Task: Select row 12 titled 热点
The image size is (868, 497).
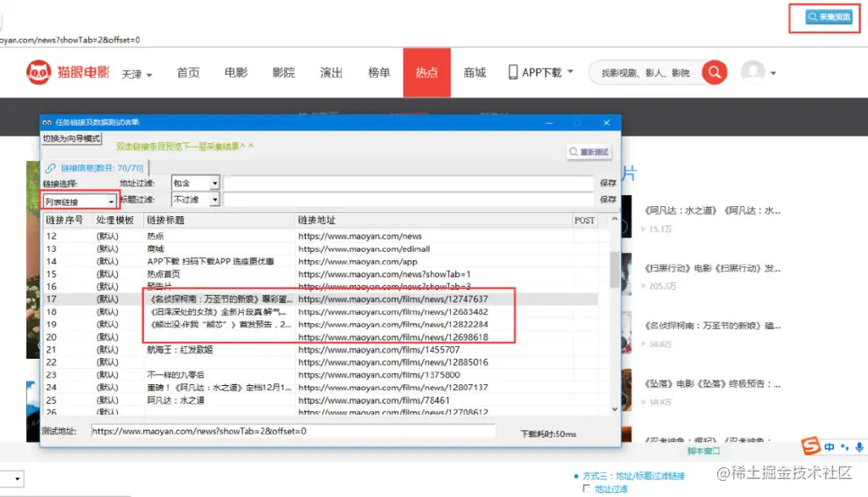Action: point(321,236)
